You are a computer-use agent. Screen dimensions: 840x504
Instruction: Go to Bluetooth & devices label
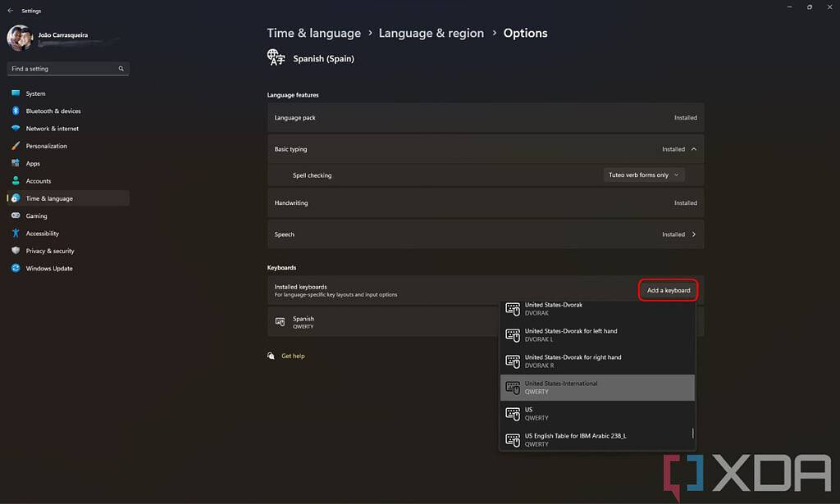coord(53,111)
